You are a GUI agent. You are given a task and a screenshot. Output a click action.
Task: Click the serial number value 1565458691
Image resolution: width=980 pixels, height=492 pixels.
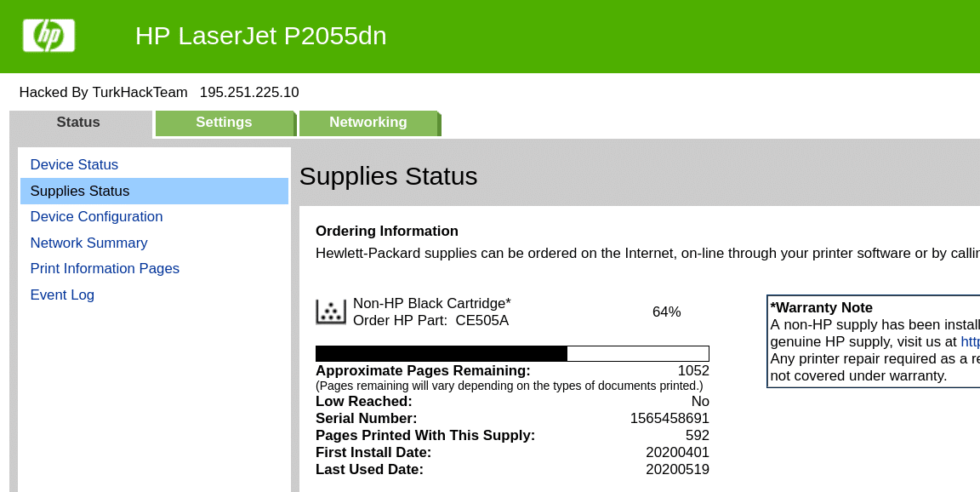(x=669, y=419)
